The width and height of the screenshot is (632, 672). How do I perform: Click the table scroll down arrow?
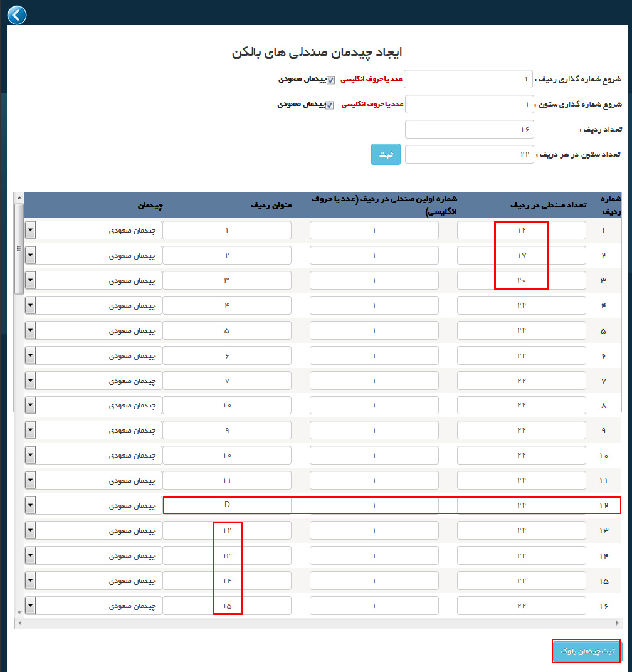19,612
